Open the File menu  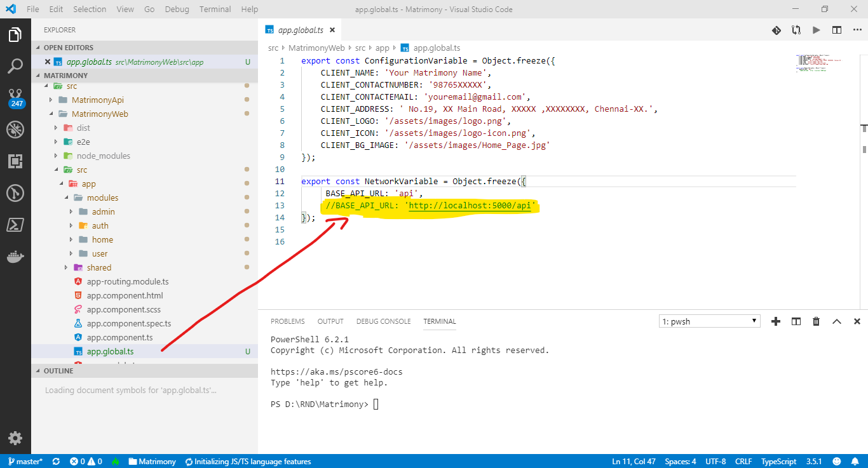point(33,9)
